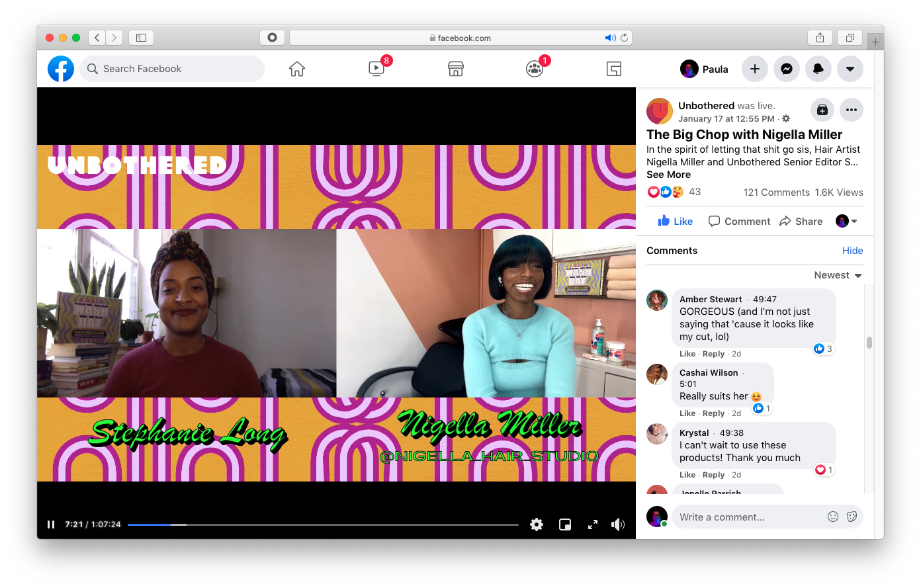This screenshot has height=588, width=921.
Task: View reactions on Amber Stewart's comment
Action: [x=823, y=349]
